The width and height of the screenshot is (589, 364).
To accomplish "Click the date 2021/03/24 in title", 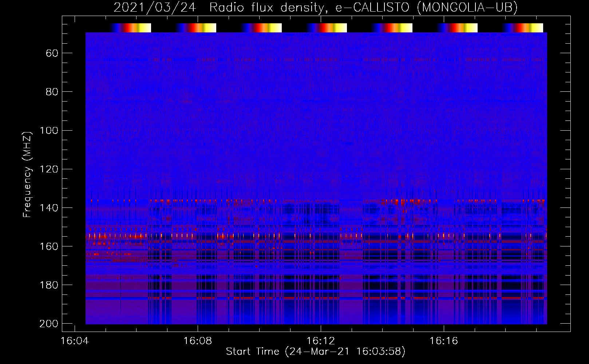I will [155, 7].
